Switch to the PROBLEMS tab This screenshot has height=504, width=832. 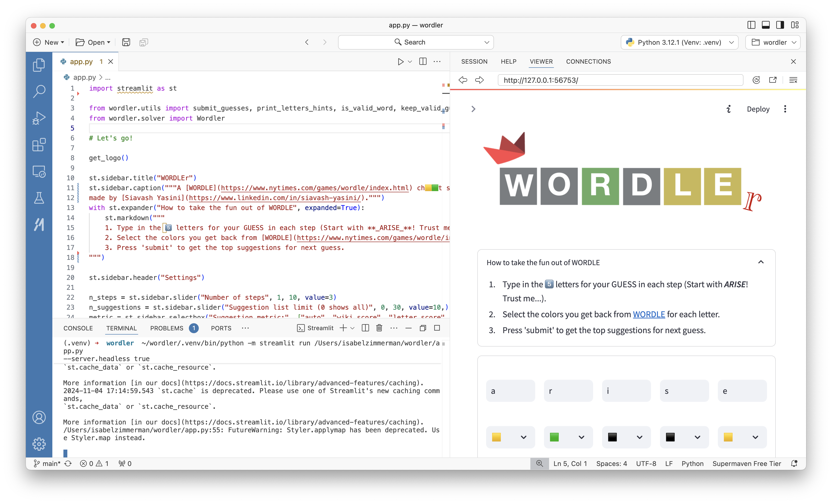tap(167, 328)
